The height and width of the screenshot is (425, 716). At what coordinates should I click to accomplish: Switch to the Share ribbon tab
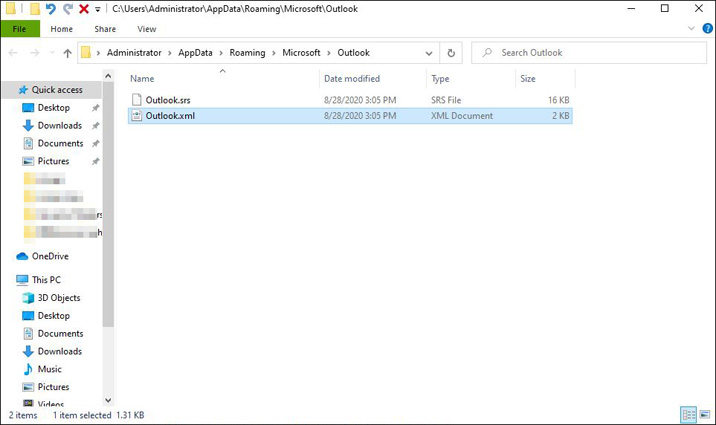click(105, 29)
